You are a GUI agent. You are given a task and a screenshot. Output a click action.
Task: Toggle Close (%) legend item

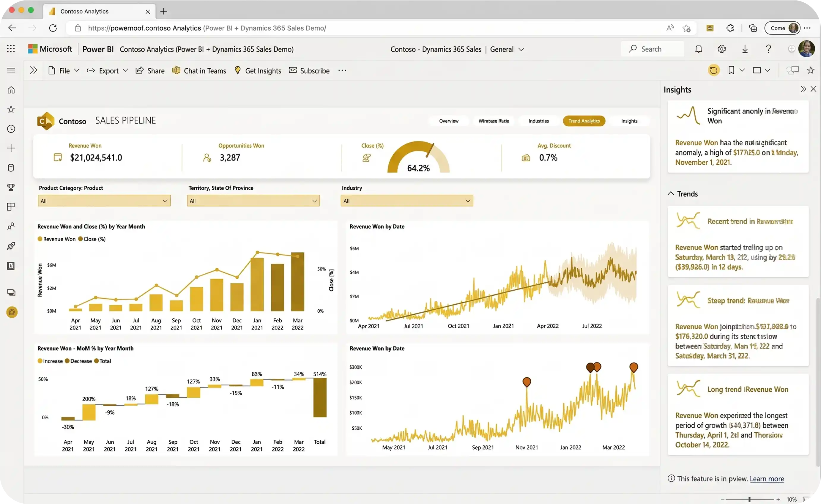tap(92, 239)
